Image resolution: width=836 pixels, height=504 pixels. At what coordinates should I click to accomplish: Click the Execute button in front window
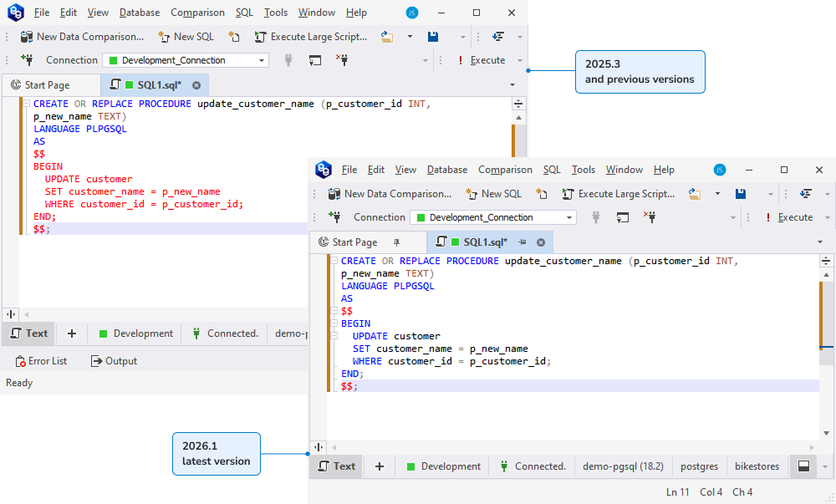coord(790,217)
